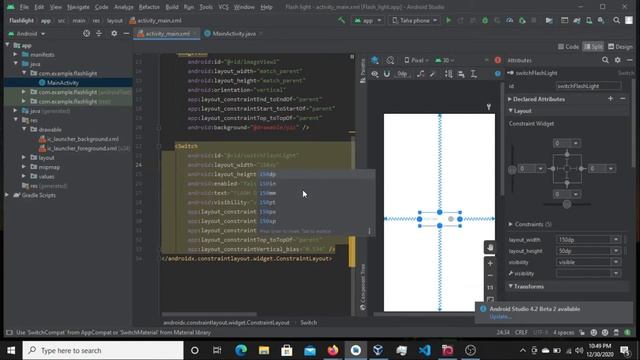The height and width of the screenshot is (360, 640).
Task: Expand the Constraints section
Action: (510, 224)
